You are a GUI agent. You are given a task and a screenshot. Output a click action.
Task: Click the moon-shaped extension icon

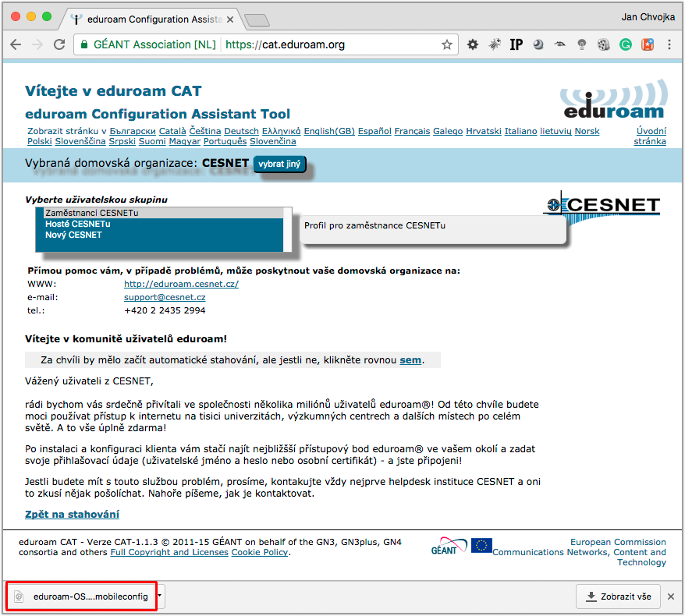538,44
